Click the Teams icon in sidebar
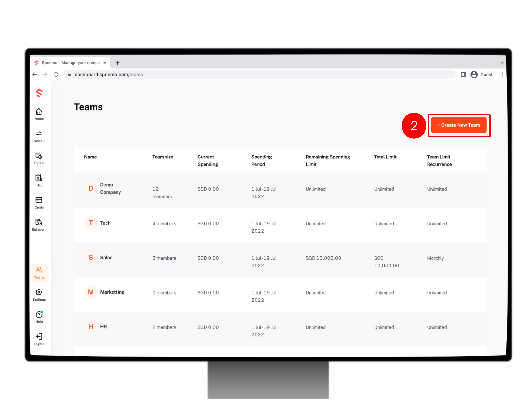Viewport: 532px width, 402px height. (39, 272)
